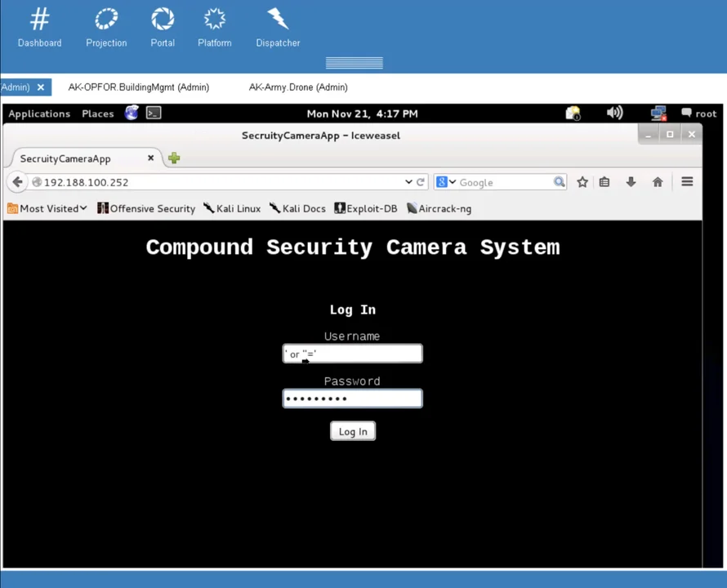Open the Downloads arrow icon
Image resolution: width=727 pixels, height=588 pixels.
(631, 182)
